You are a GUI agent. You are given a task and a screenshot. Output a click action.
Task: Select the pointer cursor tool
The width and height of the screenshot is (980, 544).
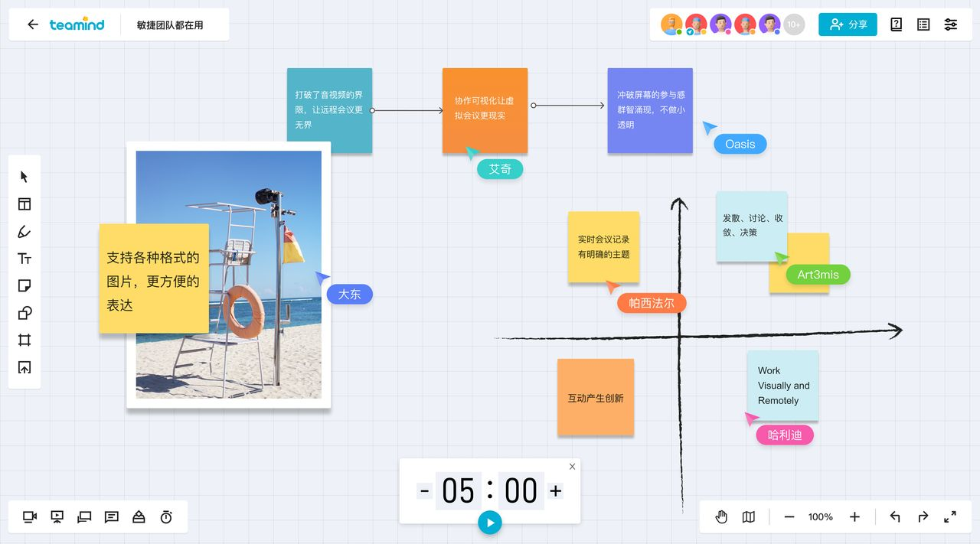[x=24, y=177]
